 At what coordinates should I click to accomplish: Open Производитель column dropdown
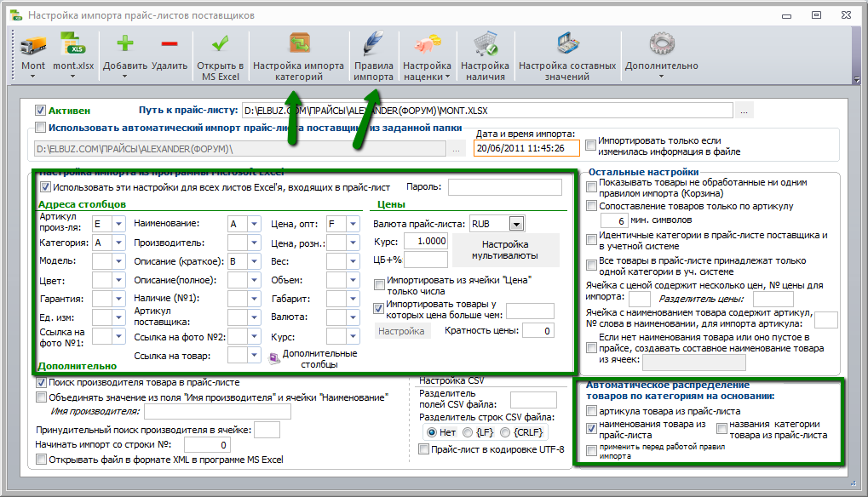tap(254, 243)
